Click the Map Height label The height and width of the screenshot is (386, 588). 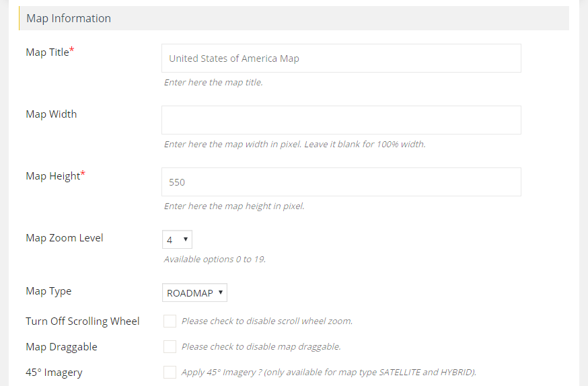tap(52, 176)
